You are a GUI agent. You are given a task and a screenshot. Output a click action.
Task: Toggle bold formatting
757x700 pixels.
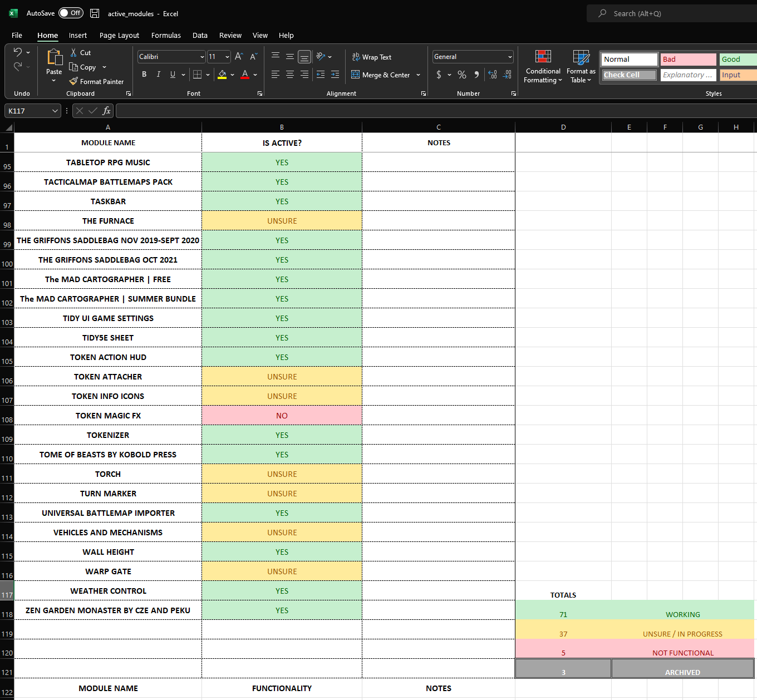[144, 75]
